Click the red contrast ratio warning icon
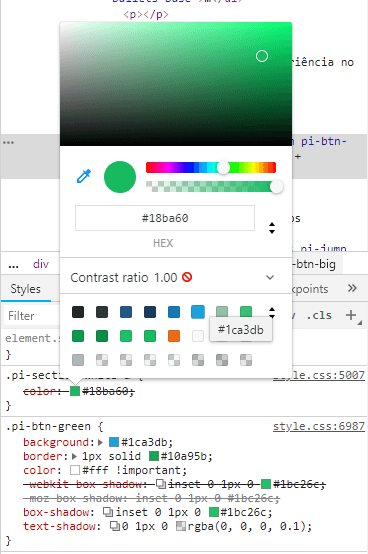Viewport: 368px width, 554px height. click(187, 277)
